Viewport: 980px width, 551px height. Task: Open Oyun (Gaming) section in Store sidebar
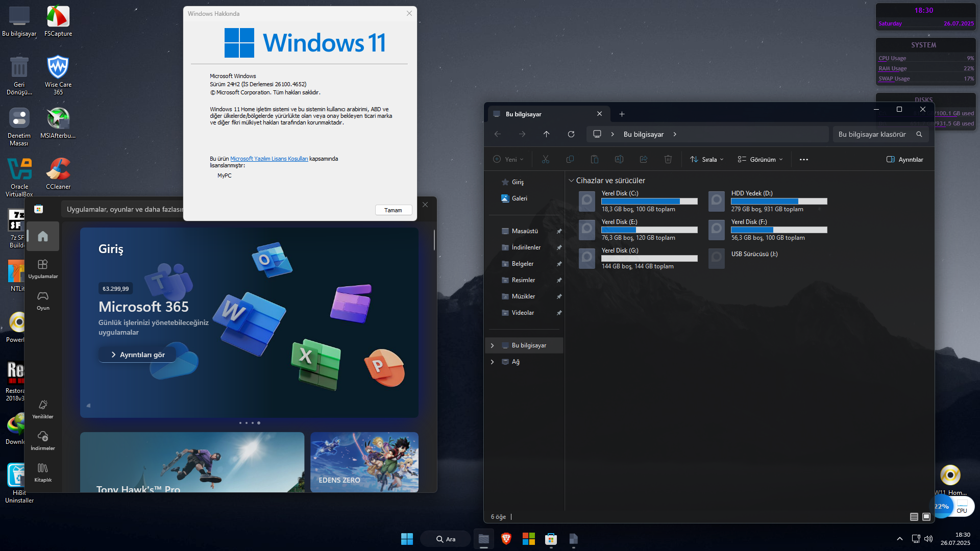pos(43,300)
